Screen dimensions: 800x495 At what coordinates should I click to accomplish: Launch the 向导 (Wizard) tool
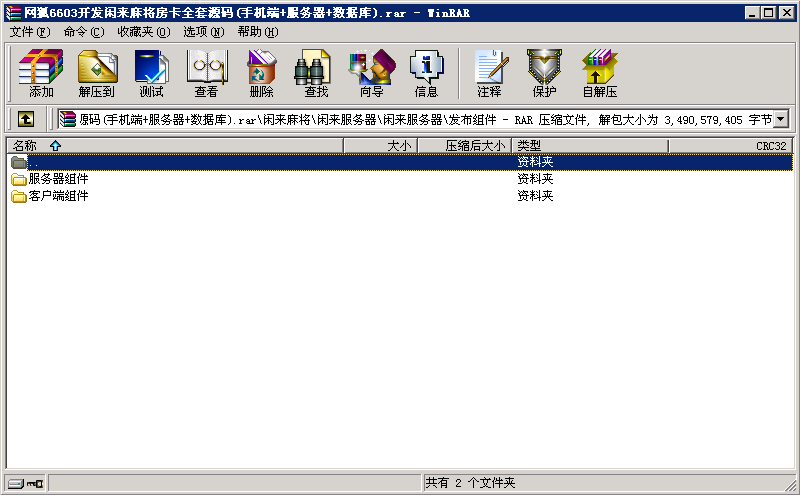[x=371, y=74]
